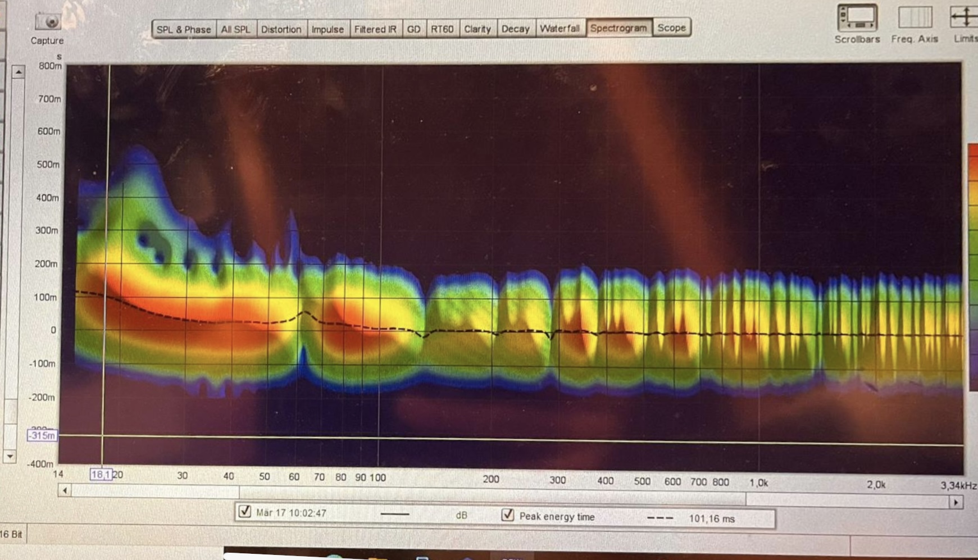Click the Freq. Axis icon

(915, 18)
